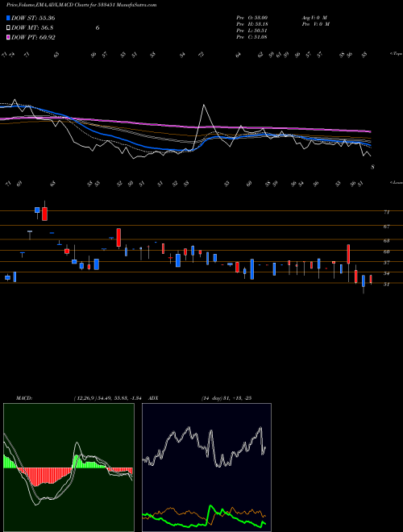Screen dimensions: 403x532
Task: Select the DOW PT value label
Action: pos(33,37)
